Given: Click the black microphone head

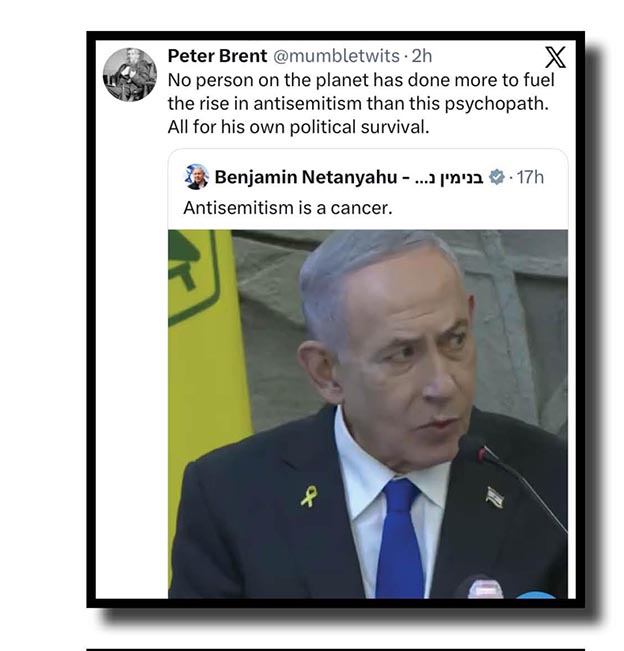Looking at the screenshot, I should pos(472,448).
